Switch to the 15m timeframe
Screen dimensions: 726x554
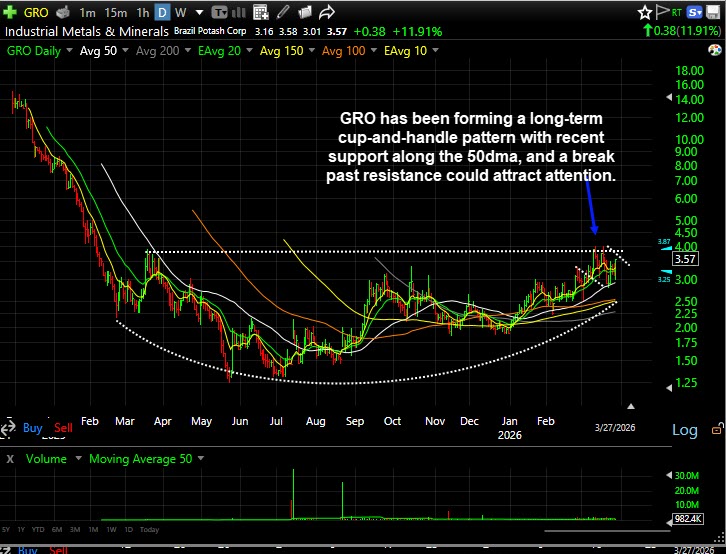(115, 12)
